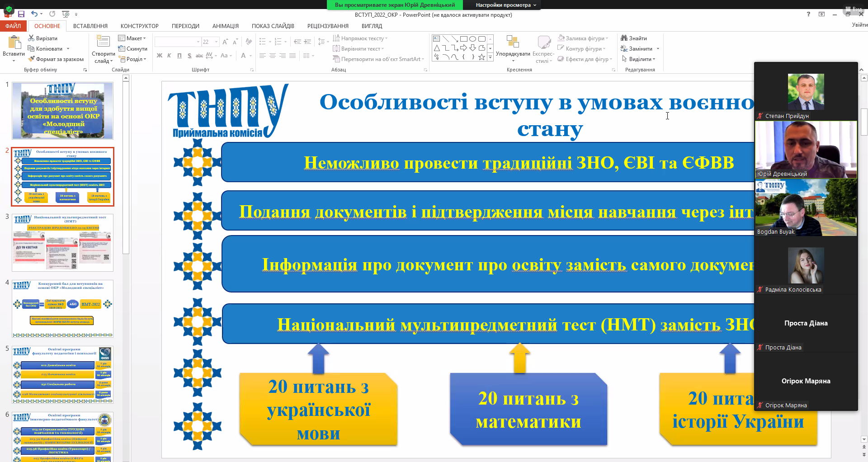Toggle bold formatting (Ж)
Screen dimensions: 868x462
tap(159, 55)
